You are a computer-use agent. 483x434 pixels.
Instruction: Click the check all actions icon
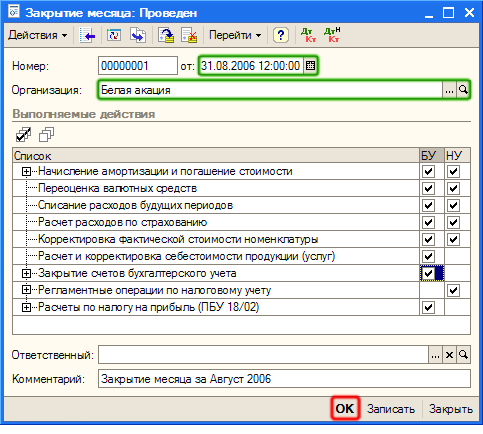click(x=23, y=135)
